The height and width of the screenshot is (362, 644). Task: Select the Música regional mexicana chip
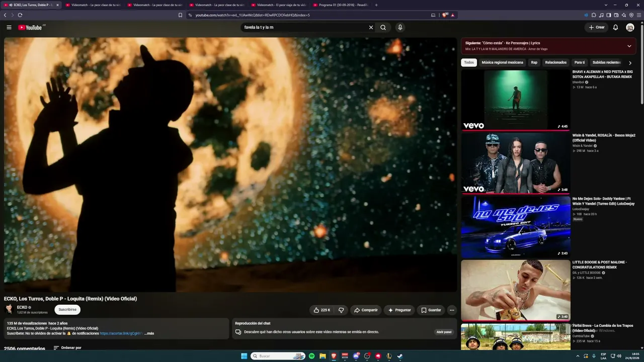tap(502, 62)
